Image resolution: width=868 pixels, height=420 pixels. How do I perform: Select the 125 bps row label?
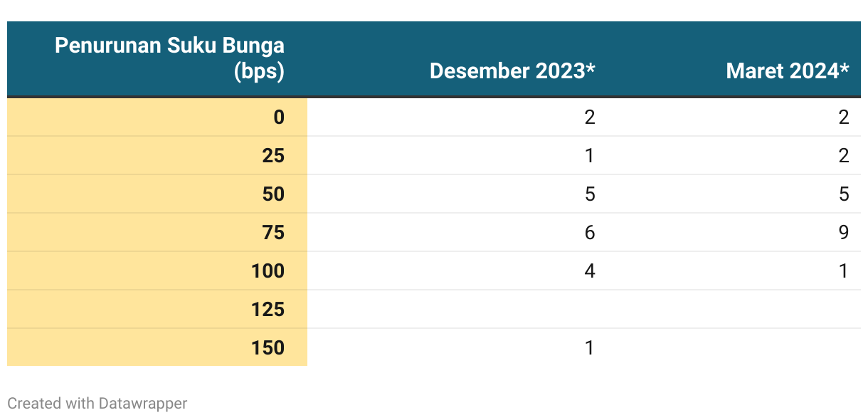click(268, 310)
